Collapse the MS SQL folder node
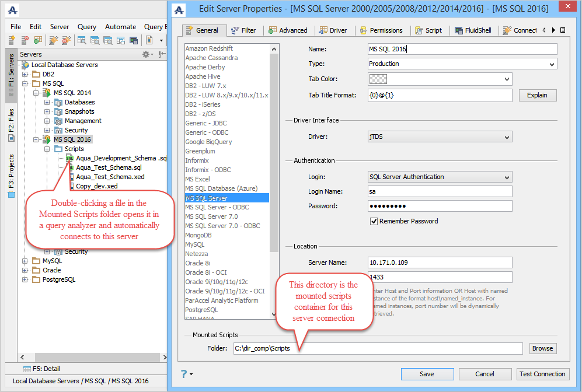The height and width of the screenshot is (392, 582). point(25,83)
